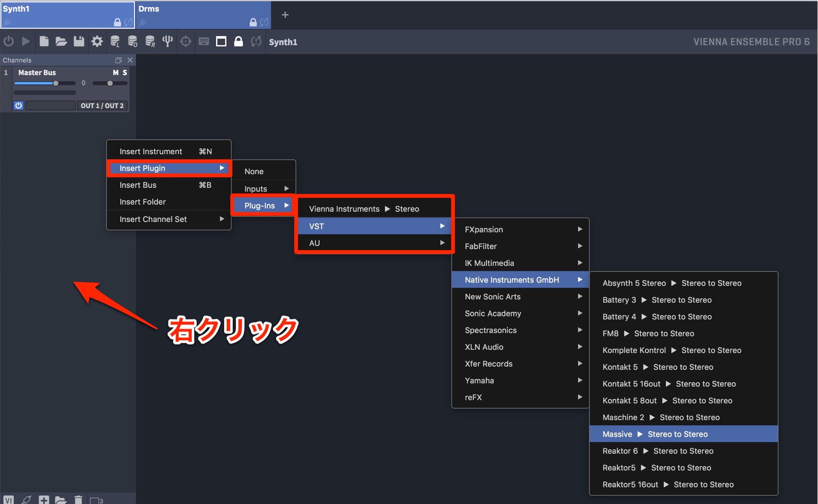Screen dimensions: 818x504
Task: Select the Synth1 instance tab
Action: [67, 15]
